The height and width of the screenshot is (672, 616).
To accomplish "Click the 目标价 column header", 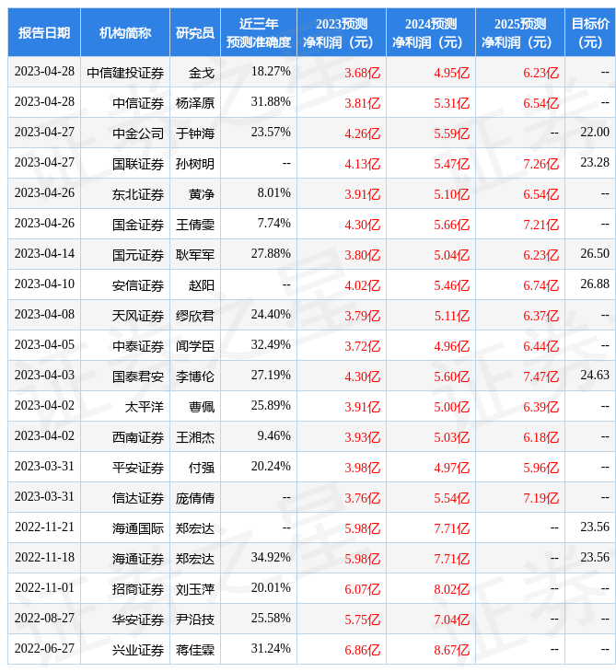I will [x=590, y=33].
